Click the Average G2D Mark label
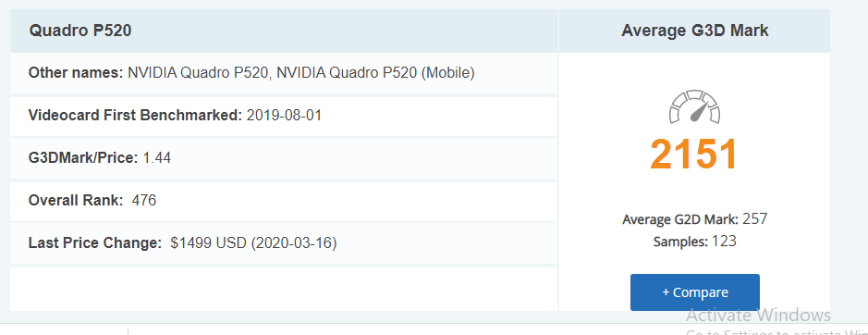Viewport: 868px width, 335px height. [x=680, y=219]
